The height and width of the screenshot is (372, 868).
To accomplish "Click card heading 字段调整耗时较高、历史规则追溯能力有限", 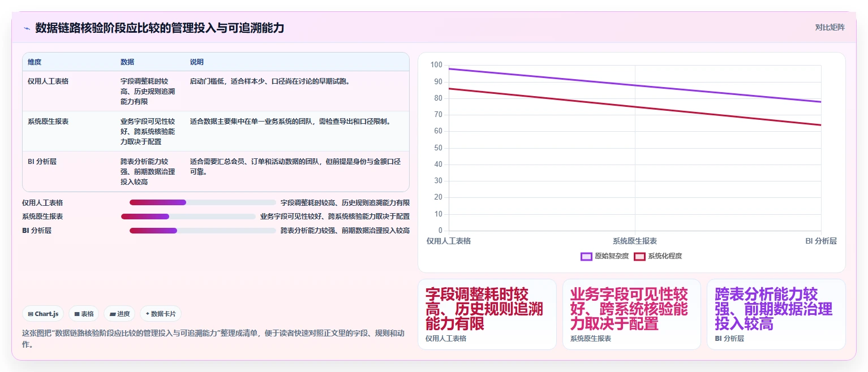I will (484, 309).
